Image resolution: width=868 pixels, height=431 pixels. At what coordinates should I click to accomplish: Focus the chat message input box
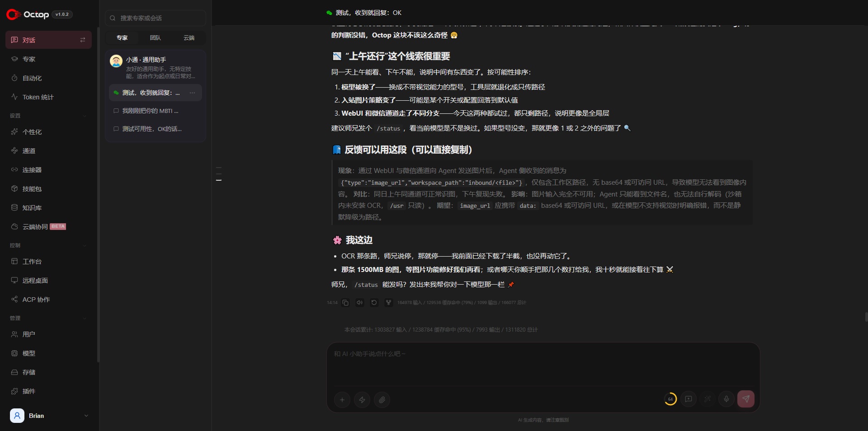click(x=543, y=364)
